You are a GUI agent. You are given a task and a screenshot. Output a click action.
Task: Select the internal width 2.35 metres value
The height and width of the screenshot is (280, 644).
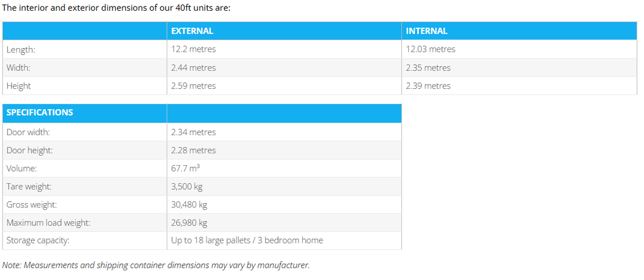tap(428, 68)
